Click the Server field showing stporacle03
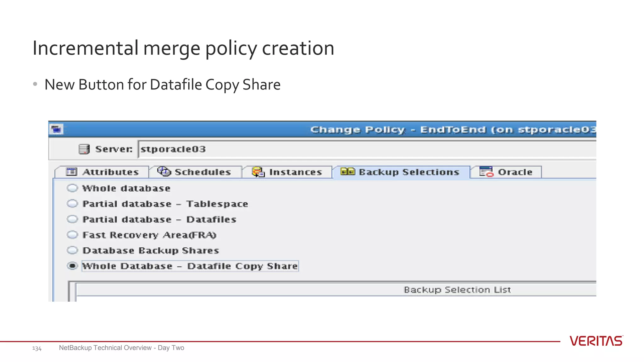Viewport: 644px width, 362px height. (x=367, y=149)
